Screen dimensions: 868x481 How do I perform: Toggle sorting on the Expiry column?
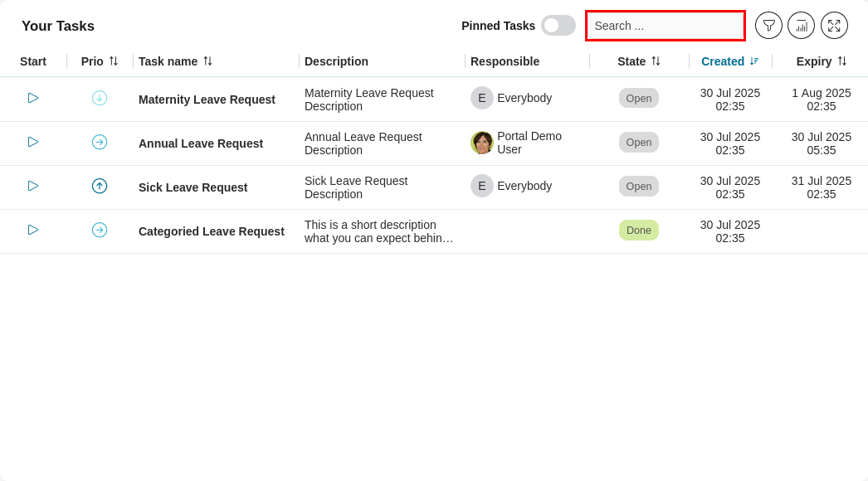tap(842, 61)
